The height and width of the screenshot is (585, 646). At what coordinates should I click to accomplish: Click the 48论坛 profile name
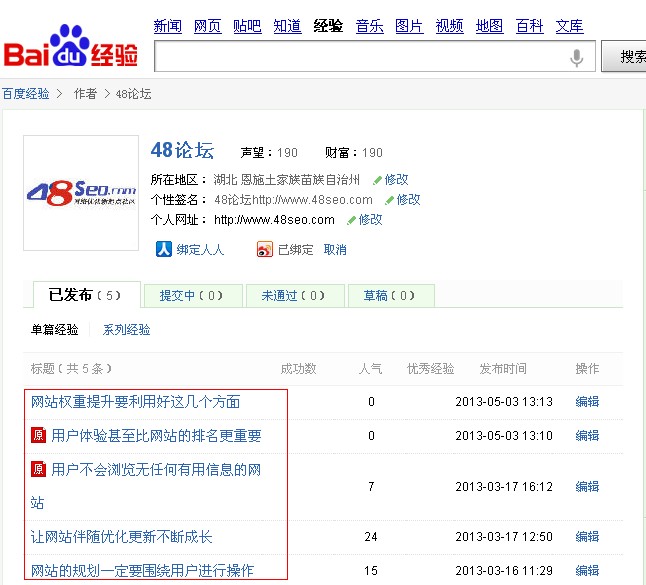[x=182, y=150]
